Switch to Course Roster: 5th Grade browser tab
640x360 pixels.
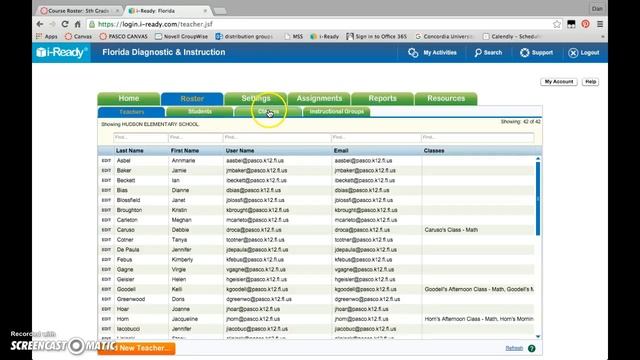(80, 11)
